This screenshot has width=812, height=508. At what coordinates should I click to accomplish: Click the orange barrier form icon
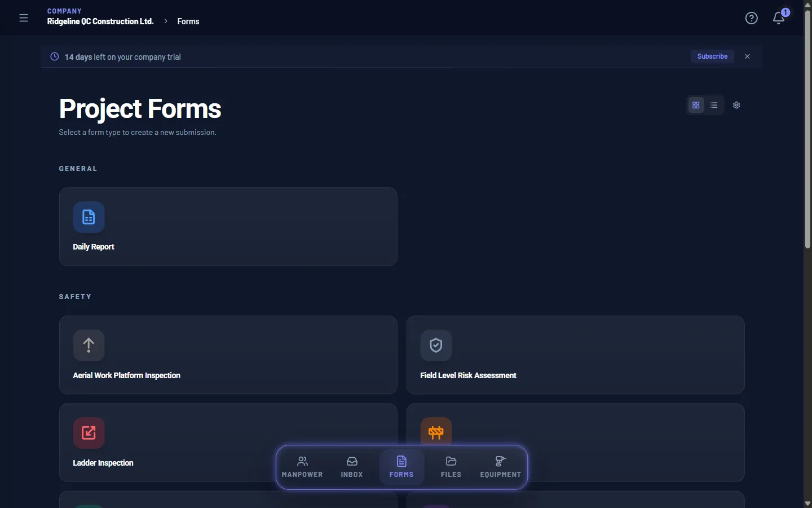coord(436,432)
